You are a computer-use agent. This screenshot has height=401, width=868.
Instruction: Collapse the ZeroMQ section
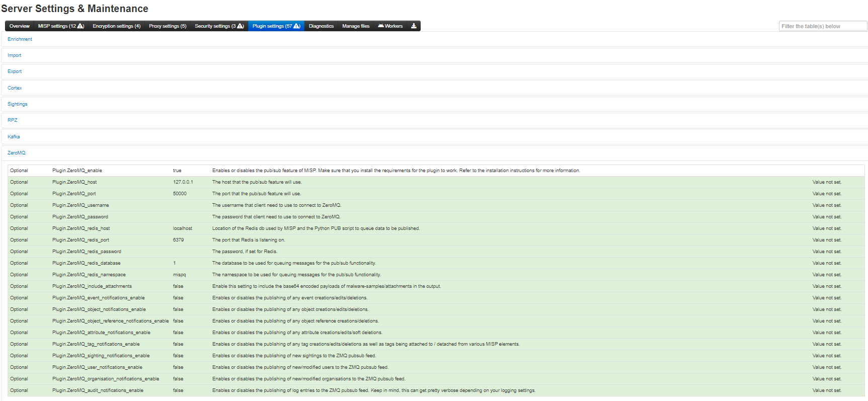16,153
